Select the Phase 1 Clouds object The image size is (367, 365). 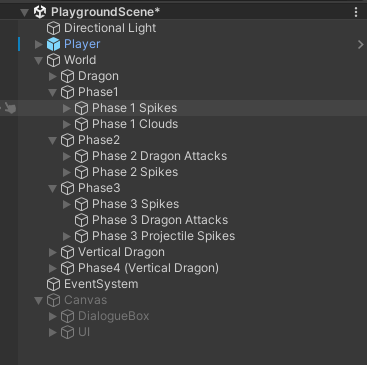135,124
